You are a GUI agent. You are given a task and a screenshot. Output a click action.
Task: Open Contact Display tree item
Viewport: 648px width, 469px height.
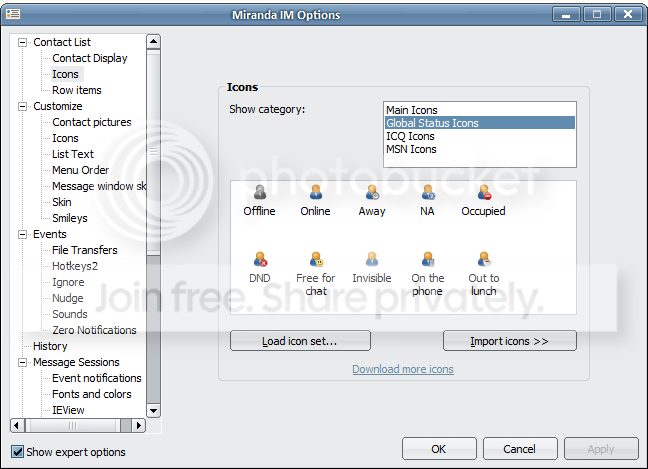coord(90,58)
